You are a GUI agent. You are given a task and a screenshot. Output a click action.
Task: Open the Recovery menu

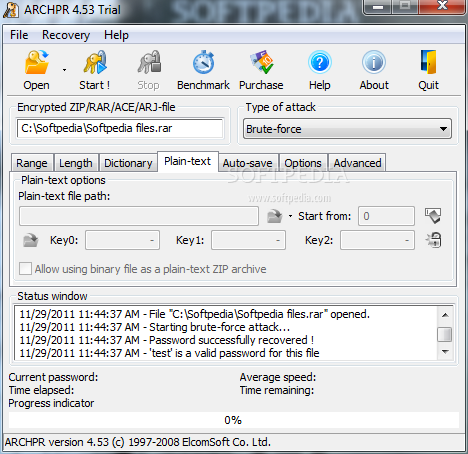(x=66, y=35)
